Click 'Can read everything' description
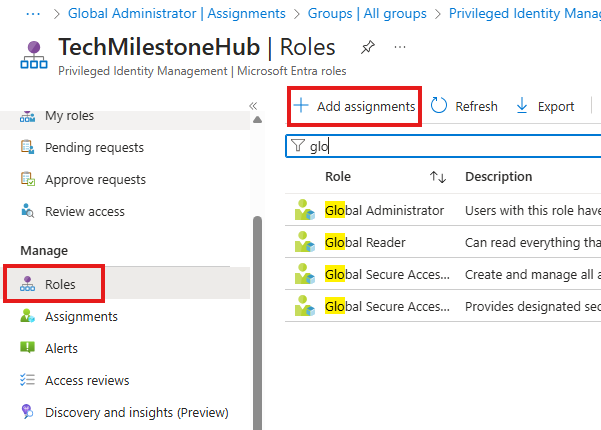Image resolution: width=601 pixels, height=430 pixels. click(533, 243)
